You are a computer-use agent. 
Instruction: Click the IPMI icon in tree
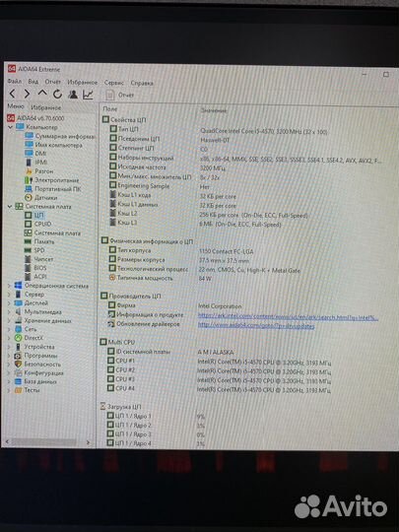tap(30, 163)
